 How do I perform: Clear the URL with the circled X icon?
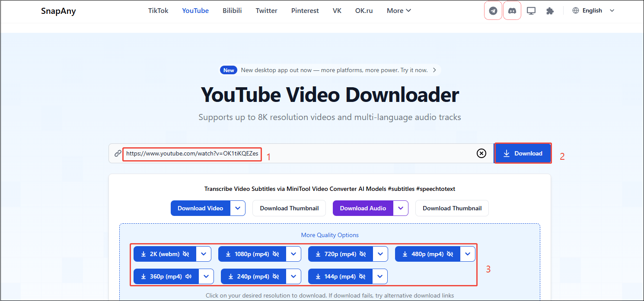click(481, 153)
